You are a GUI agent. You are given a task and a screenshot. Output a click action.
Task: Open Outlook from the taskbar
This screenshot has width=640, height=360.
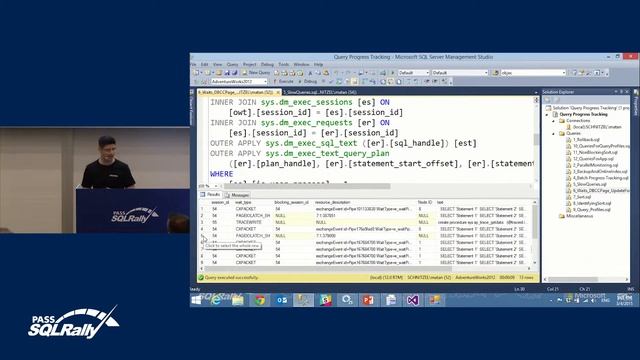click(x=282, y=300)
